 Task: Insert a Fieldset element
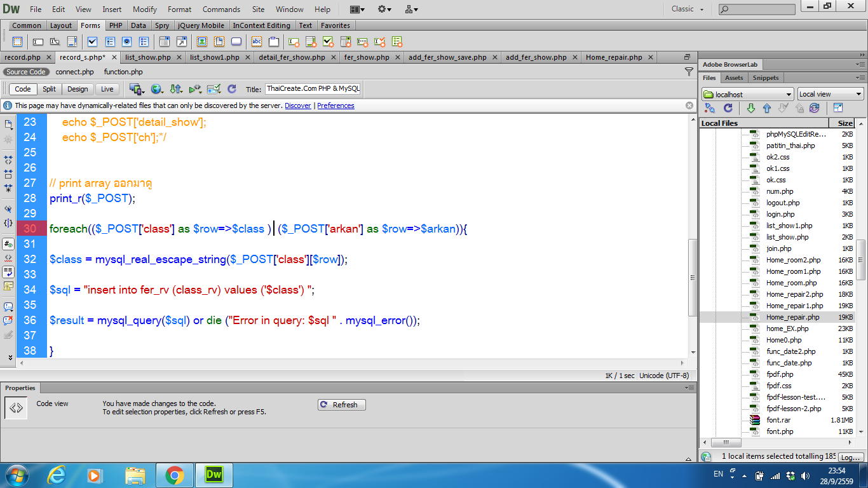274,42
